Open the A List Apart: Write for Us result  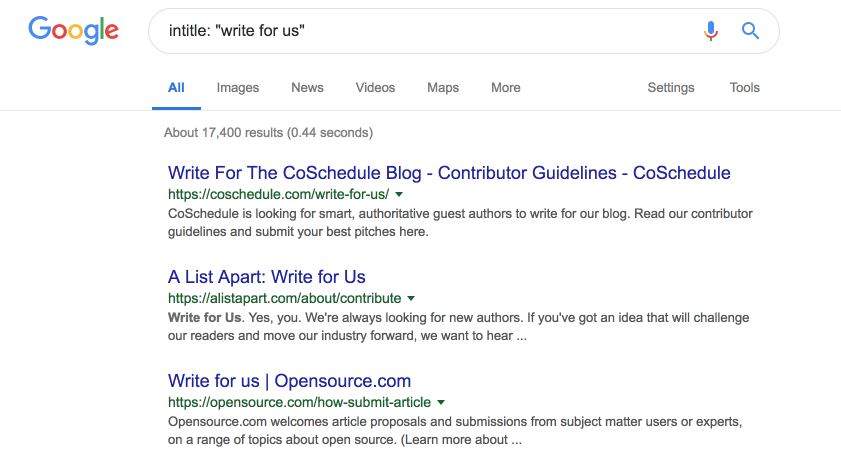click(267, 277)
